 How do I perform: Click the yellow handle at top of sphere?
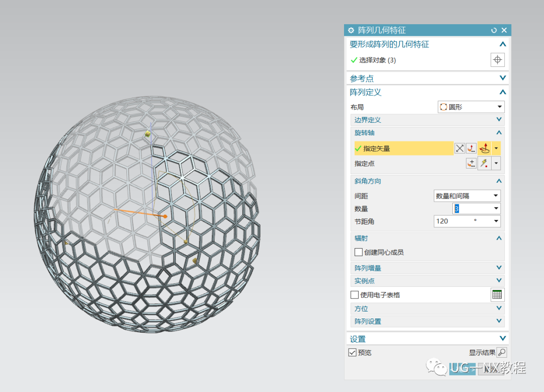tap(148, 134)
